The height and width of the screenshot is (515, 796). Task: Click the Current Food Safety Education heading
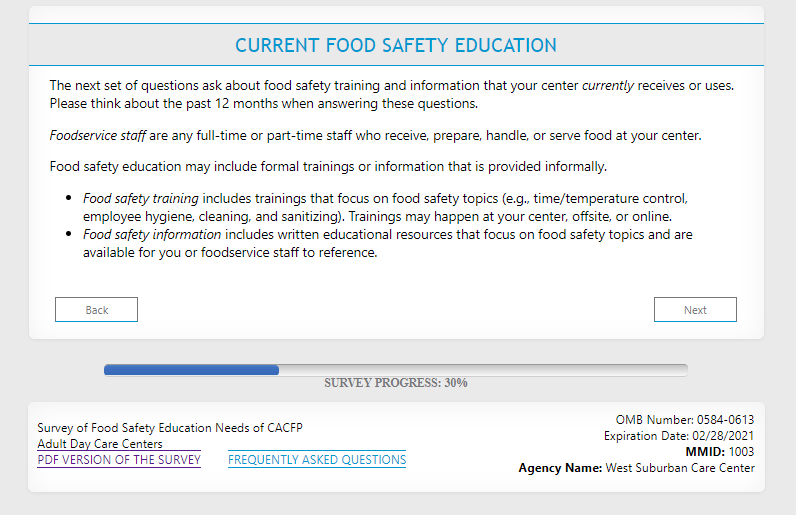(x=396, y=46)
